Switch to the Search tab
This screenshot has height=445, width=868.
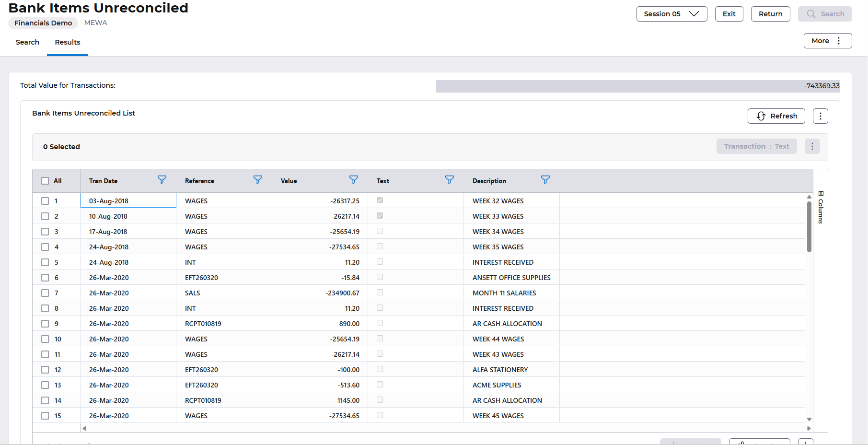[27, 42]
